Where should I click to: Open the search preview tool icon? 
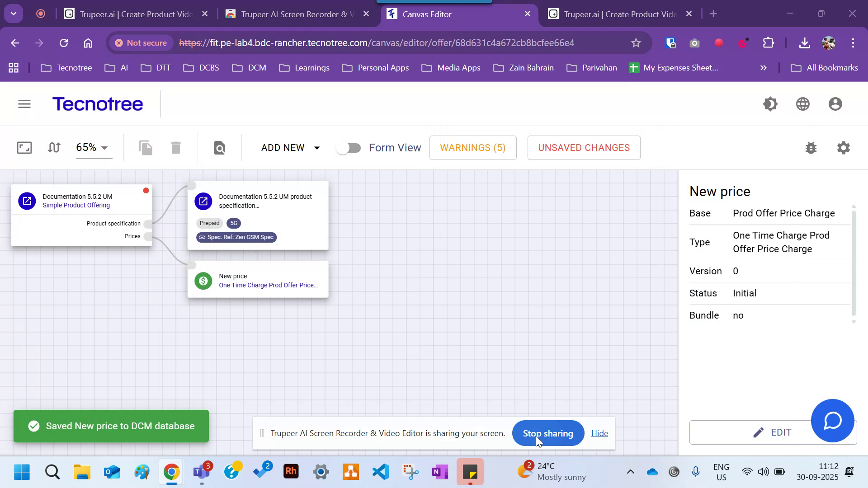point(219,147)
